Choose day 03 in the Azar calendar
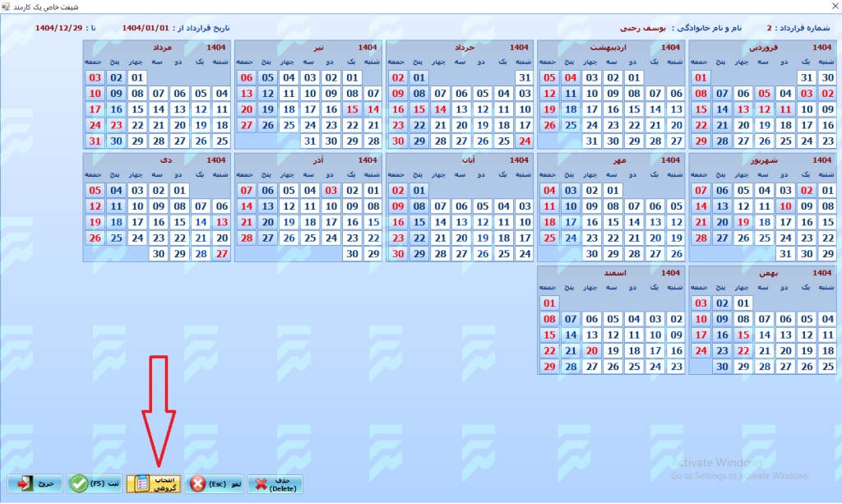 331,191
